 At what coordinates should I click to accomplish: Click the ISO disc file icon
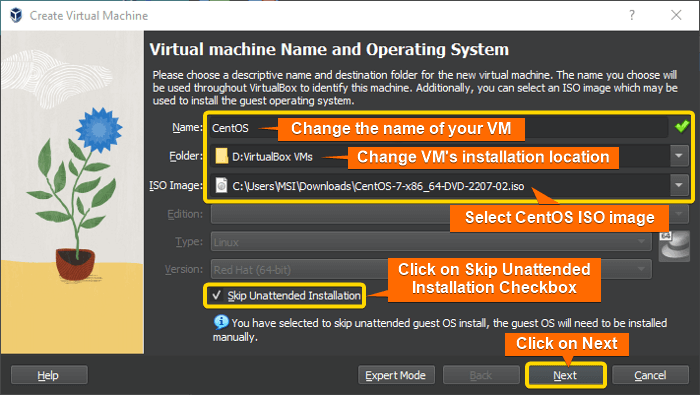pos(221,185)
